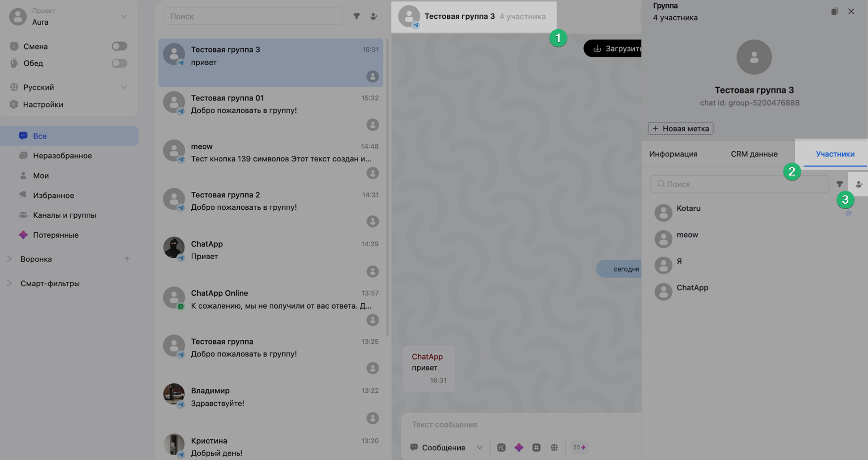This screenshot has width=868, height=460.
Task: Open the Русский language dropdown
Action: (x=124, y=87)
